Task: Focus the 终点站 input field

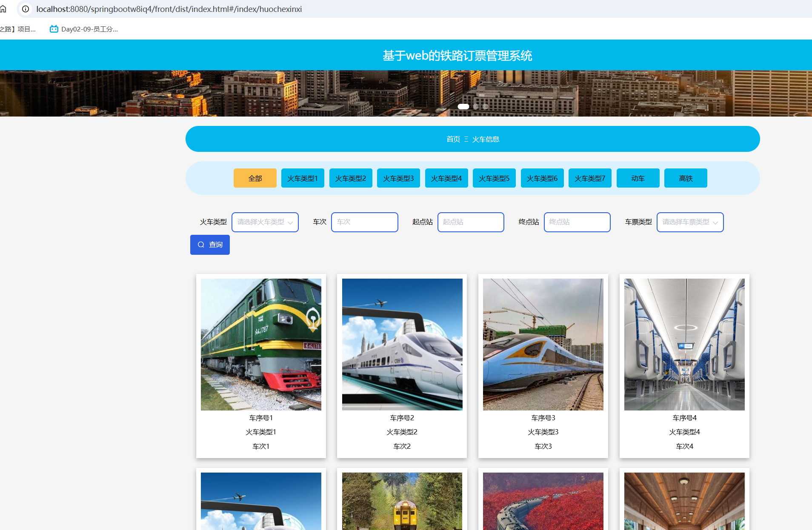Action: (577, 222)
